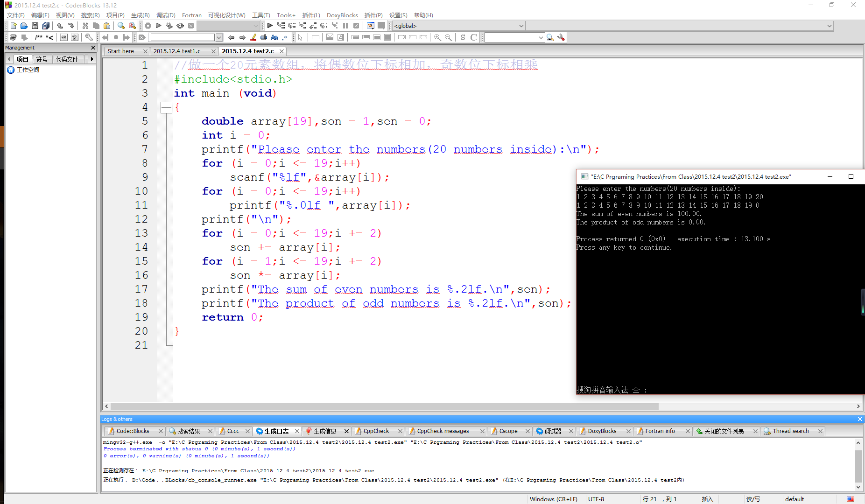Open the Thread search log tab

(x=790, y=431)
